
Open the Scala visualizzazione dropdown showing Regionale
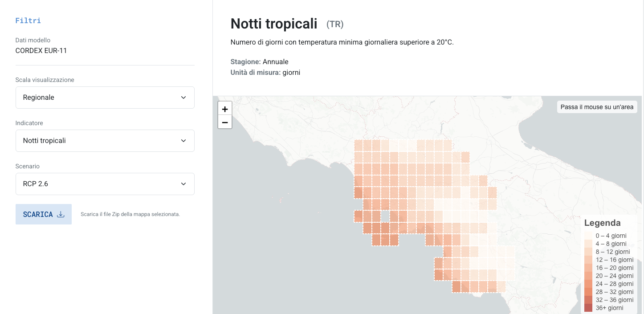(x=105, y=98)
